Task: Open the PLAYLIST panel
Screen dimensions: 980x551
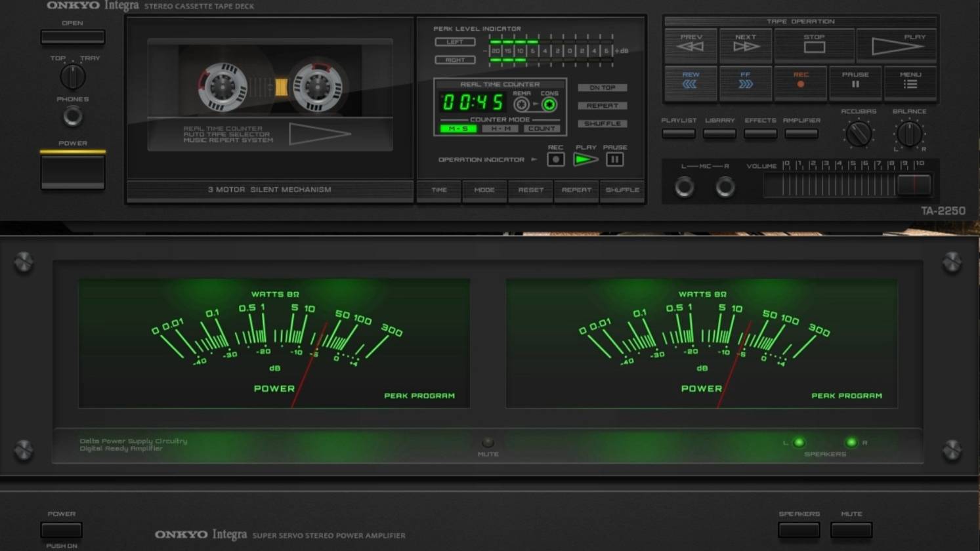Action: pyautogui.click(x=679, y=133)
